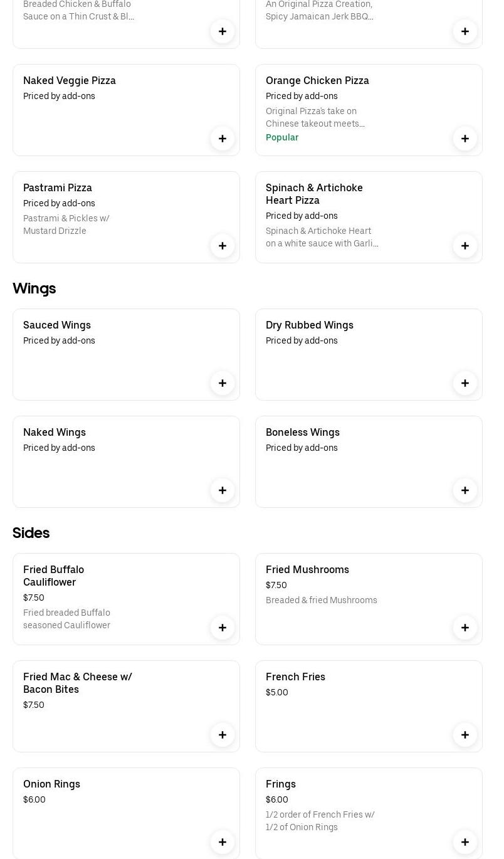Tap the plus on Naked Wings

coord(223,490)
